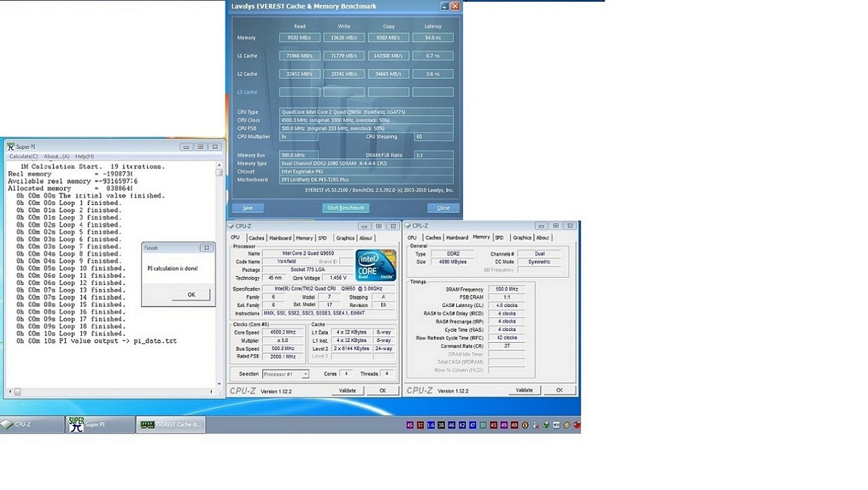Click the dark red 45 tray icon
This screenshot has width=868, height=490.
coord(493,426)
